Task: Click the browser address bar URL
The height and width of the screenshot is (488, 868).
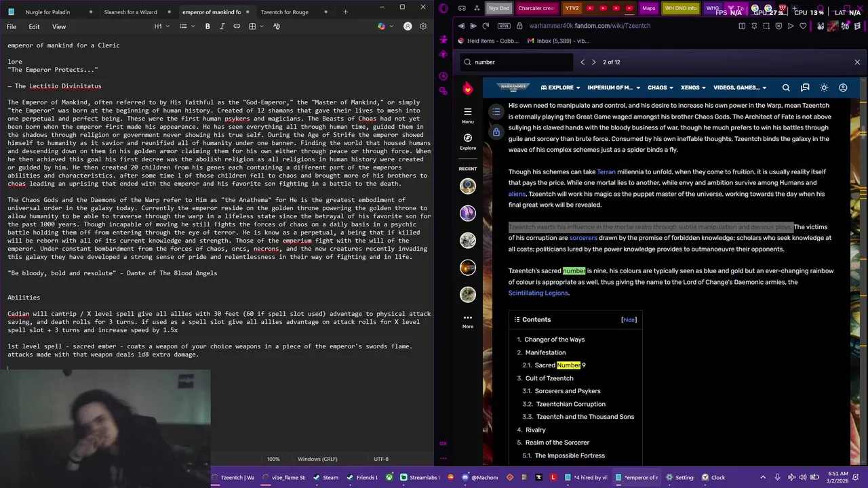Action: click(589, 26)
